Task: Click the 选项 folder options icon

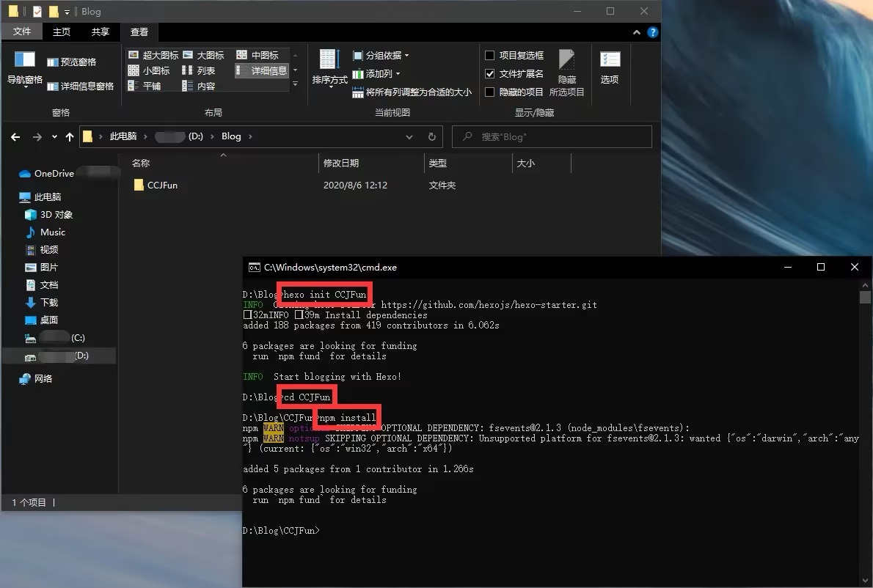Action: click(610, 67)
